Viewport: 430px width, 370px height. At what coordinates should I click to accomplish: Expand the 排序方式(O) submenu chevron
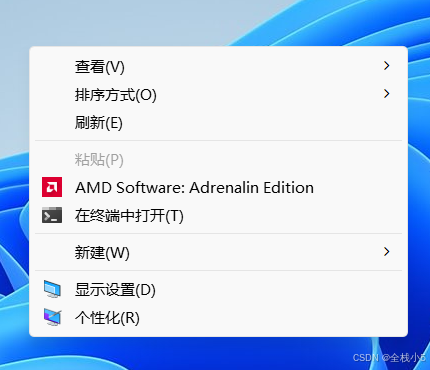(x=386, y=94)
